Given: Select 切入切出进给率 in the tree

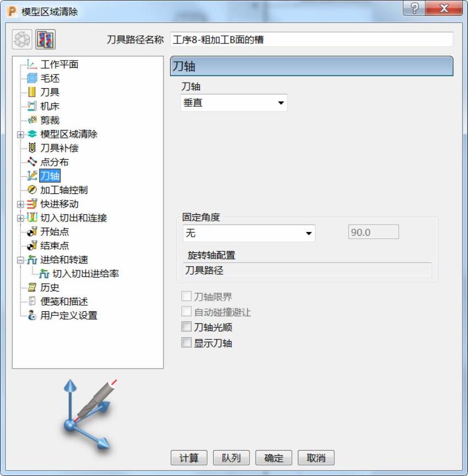Looking at the screenshot, I should tap(85, 274).
